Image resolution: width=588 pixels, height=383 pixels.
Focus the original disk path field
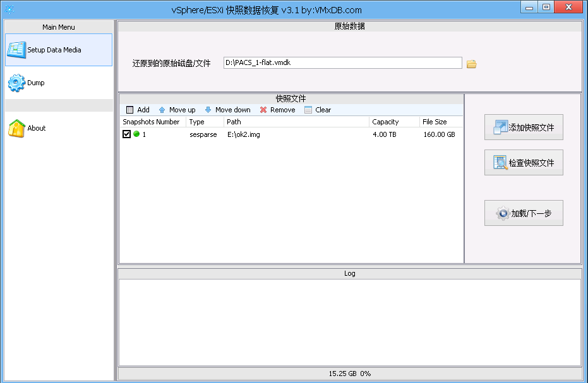click(342, 63)
